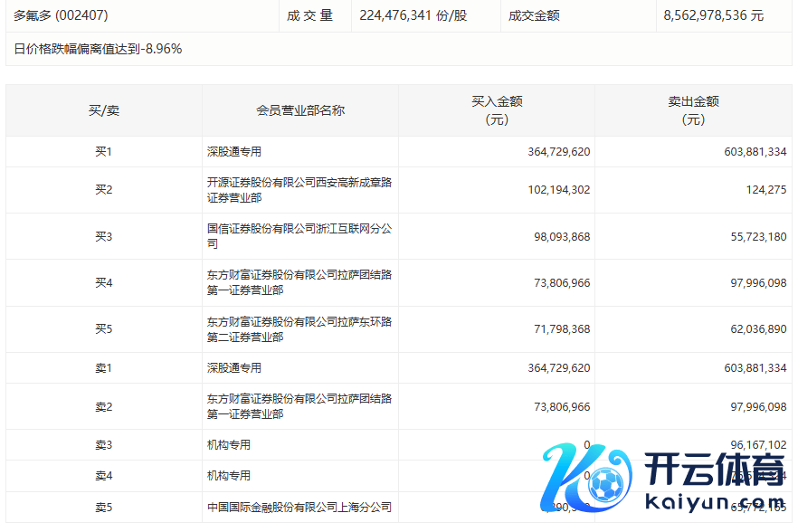This screenshot has width=798, height=532.
Task: Select 东方财富 拉萨东环路第二证券营业部 entry
Action: (299, 329)
